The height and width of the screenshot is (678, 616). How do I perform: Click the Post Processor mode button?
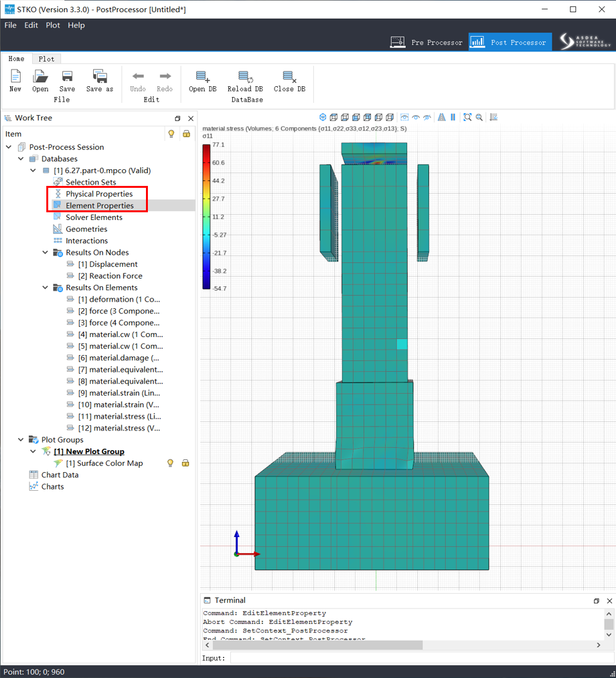tap(510, 42)
